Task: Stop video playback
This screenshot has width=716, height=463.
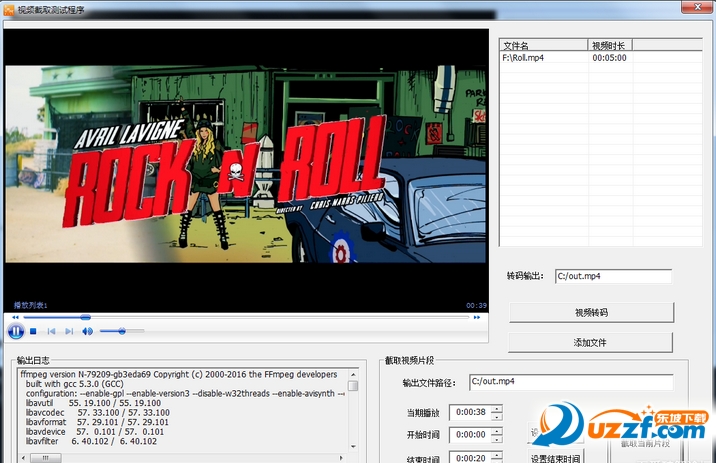Action: point(33,331)
